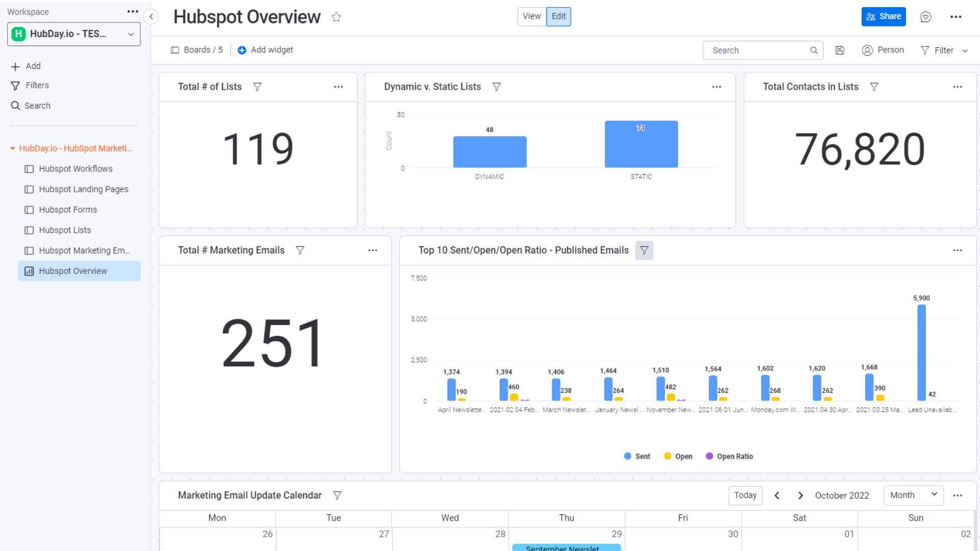The height and width of the screenshot is (551, 980).
Task: Toggle the Sent series in the chart legend
Action: coord(637,456)
